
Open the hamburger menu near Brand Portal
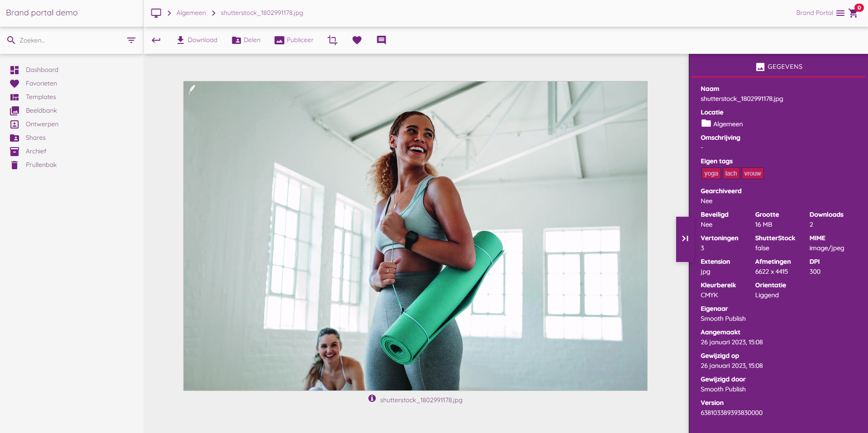click(841, 13)
